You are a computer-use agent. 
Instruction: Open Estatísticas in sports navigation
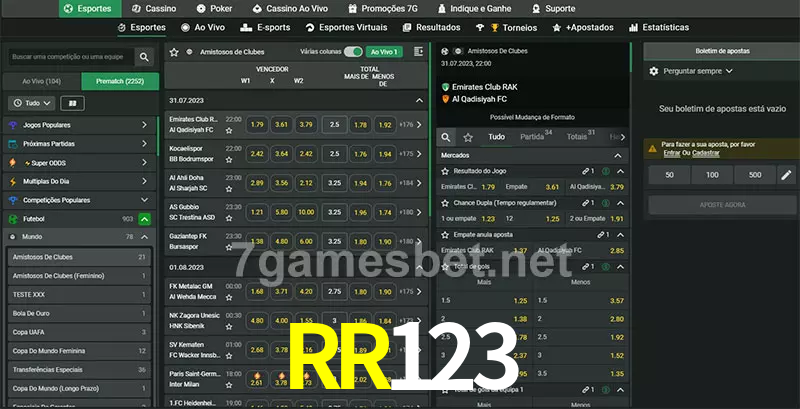pos(659,28)
